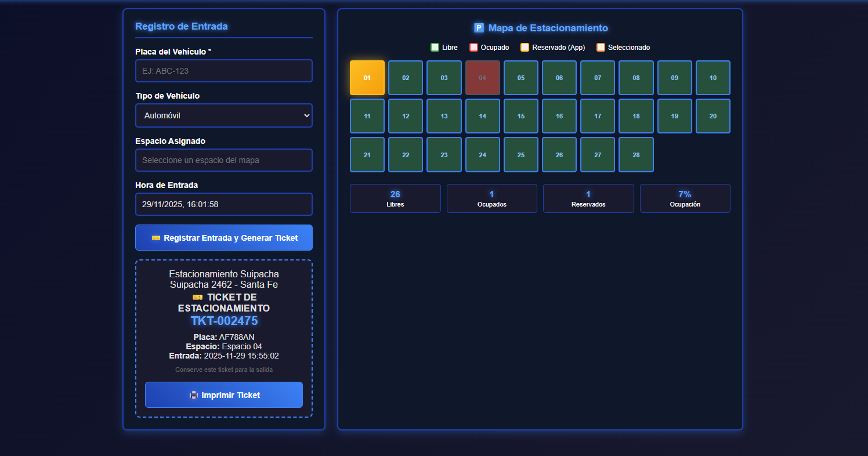Screen dimensions: 868x456
Task: Click the ticket emoji in ticket header
Action: [197, 297]
